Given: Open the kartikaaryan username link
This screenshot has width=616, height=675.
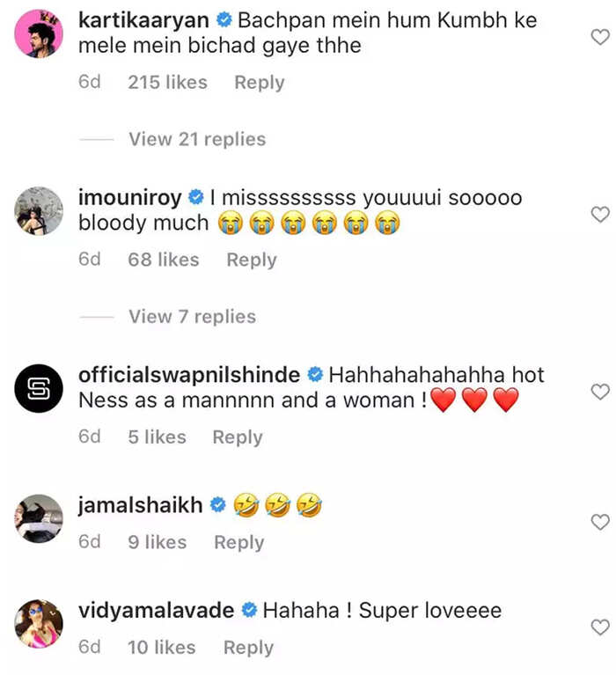Looking at the screenshot, I should (143, 20).
